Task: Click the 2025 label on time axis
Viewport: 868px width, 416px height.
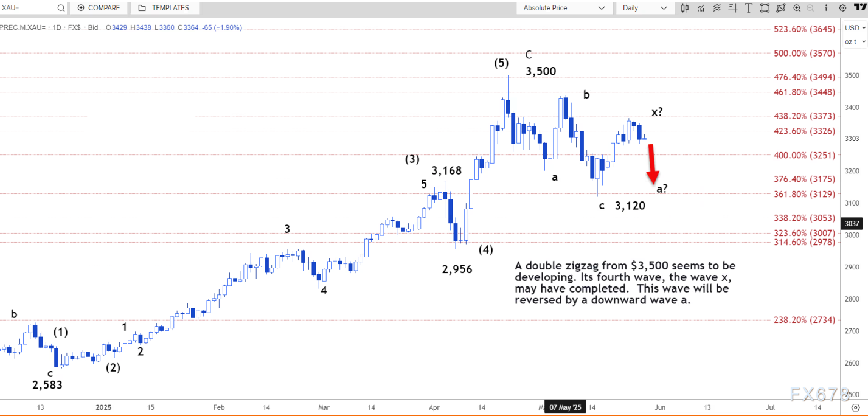Action: (x=105, y=407)
